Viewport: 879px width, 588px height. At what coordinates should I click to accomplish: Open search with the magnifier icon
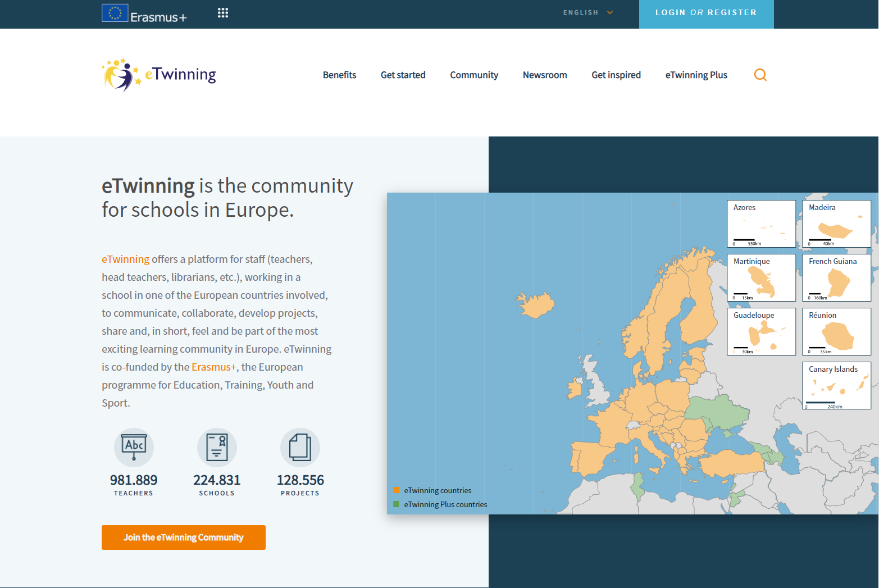click(x=760, y=75)
